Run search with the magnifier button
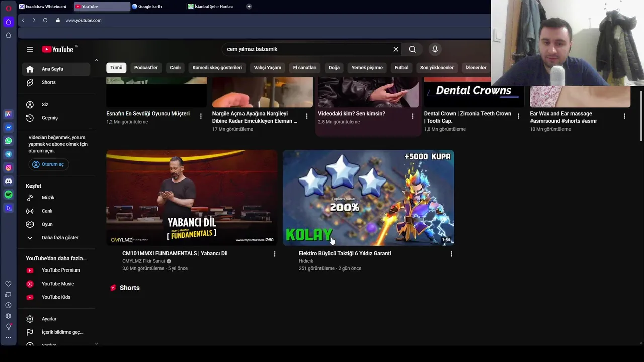 (x=412, y=49)
